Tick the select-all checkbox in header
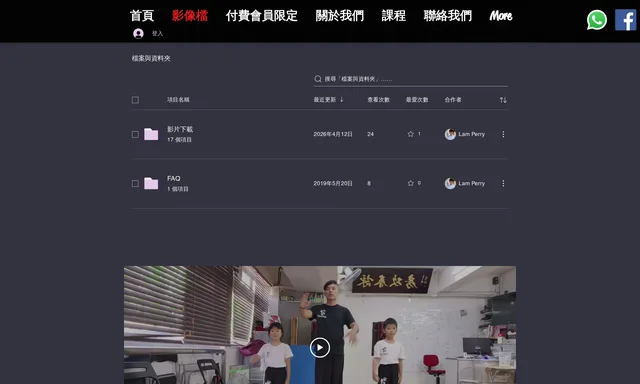Screen dimensions: 640x384 point(135,100)
